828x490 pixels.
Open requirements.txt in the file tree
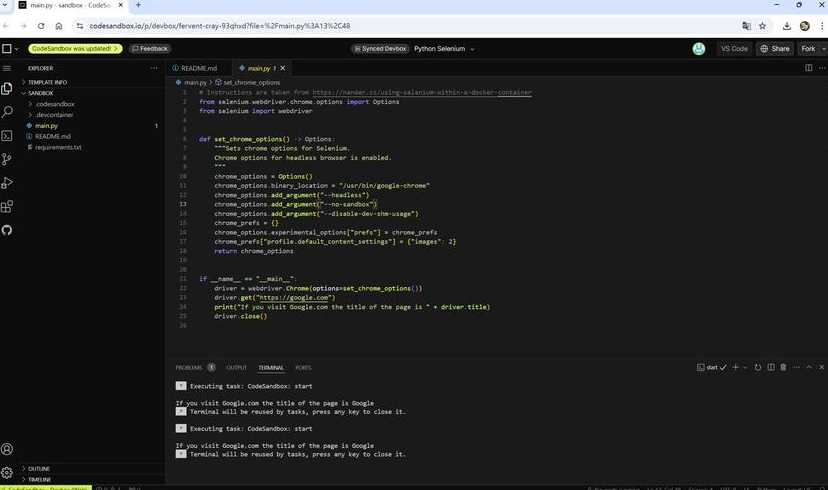coord(58,147)
